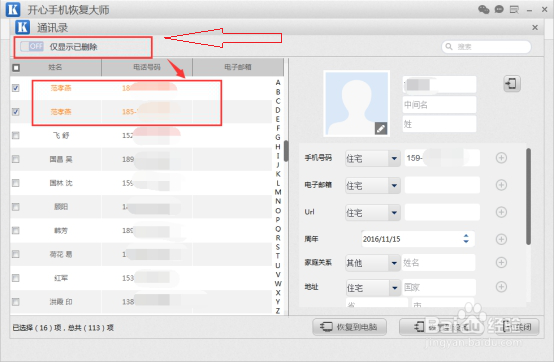Screen dimensions: 554x362
Task: Open the menu icon in title bar
Action: (514, 10)
